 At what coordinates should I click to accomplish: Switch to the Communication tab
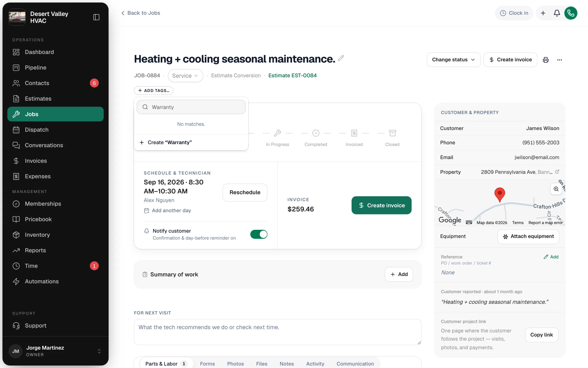(x=355, y=364)
